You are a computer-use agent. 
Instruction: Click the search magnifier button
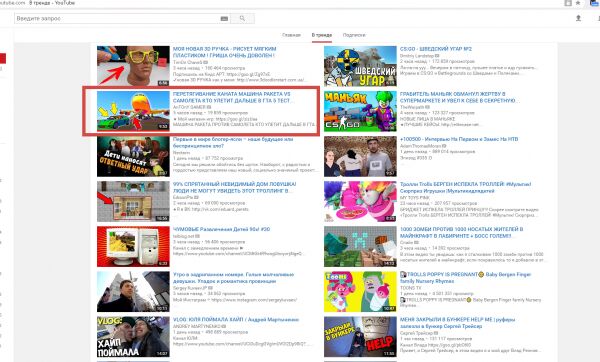[242, 18]
